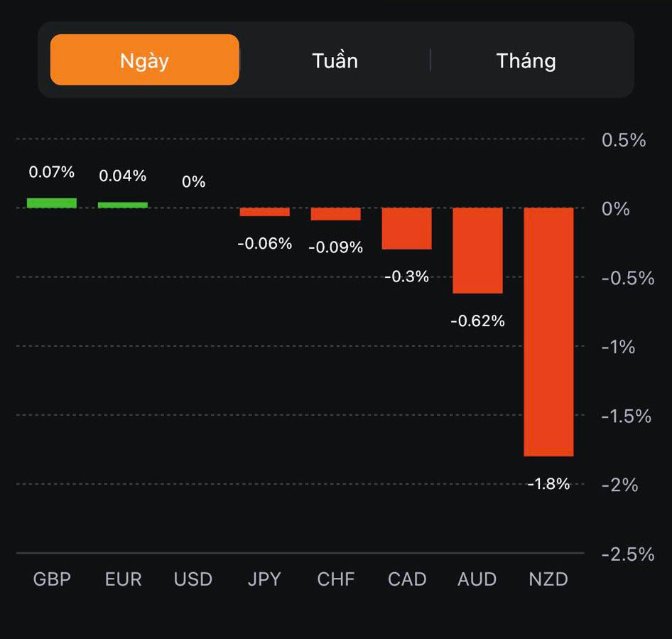
Task: Tap the red AUD bar
Action: (x=477, y=250)
